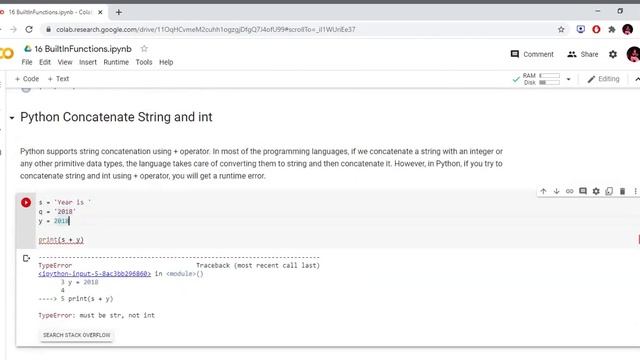Image resolution: width=640 pixels, height=360 pixels.
Task: Open the Tools menu
Action: (x=144, y=62)
